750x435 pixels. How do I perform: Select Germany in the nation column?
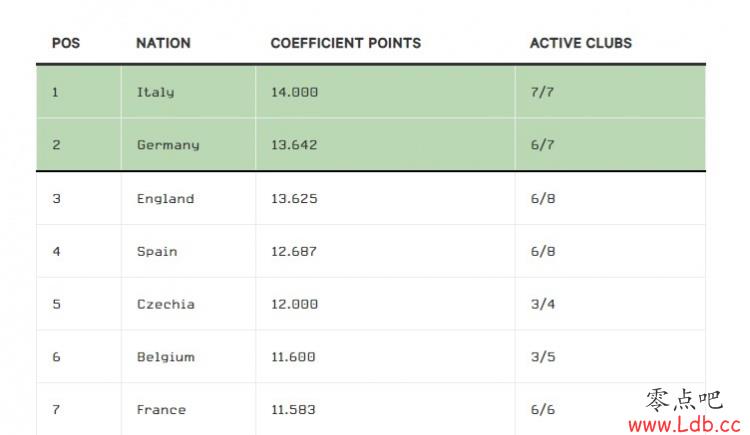click(168, 145)
